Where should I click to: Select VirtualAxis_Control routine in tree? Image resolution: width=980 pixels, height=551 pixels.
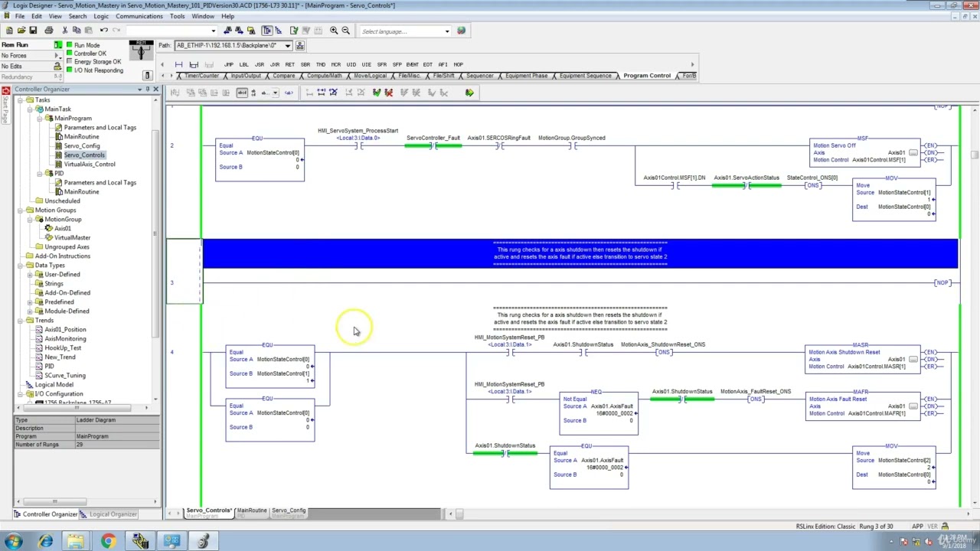(x=90, y=165)
